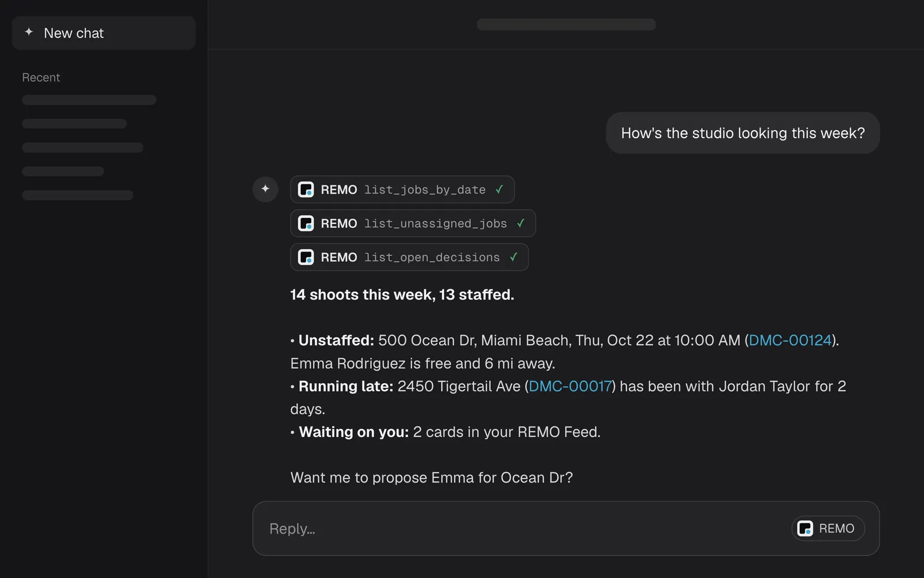Start a New chat

click(x=103, y=33)
